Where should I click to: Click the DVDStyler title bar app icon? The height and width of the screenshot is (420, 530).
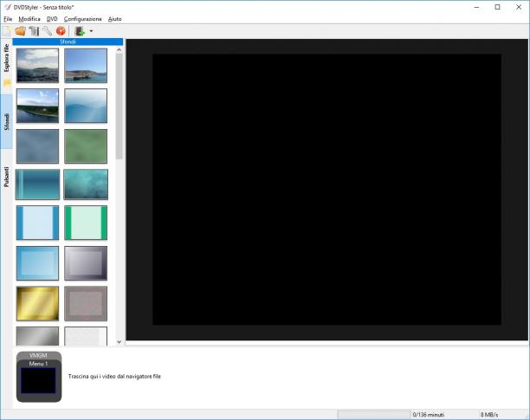(x=8, y=7)
